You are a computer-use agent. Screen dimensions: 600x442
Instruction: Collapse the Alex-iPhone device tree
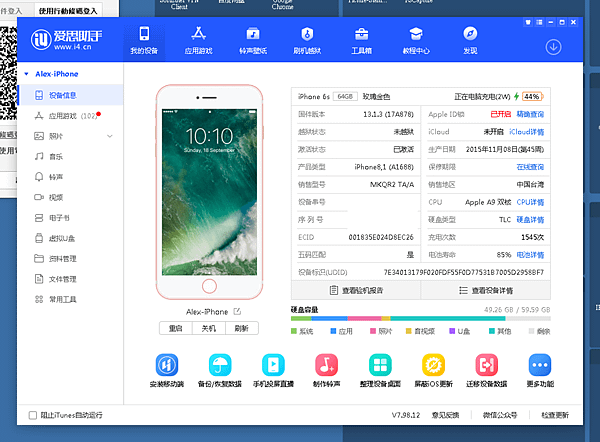pos(26,74)
